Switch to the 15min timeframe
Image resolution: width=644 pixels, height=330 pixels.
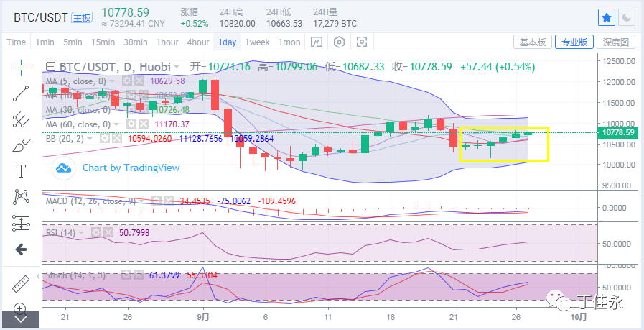pos(103,42)
